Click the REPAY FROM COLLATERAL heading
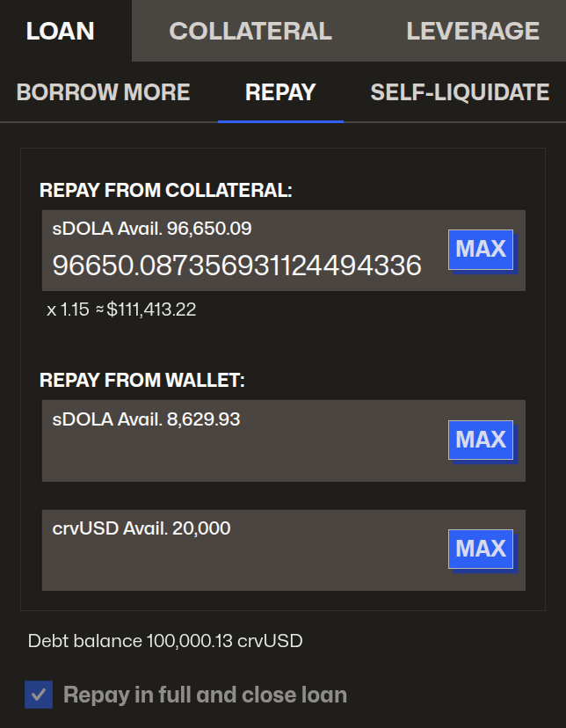Image resolution: width=566 pixels, height=728 pixels. (165, 190)
